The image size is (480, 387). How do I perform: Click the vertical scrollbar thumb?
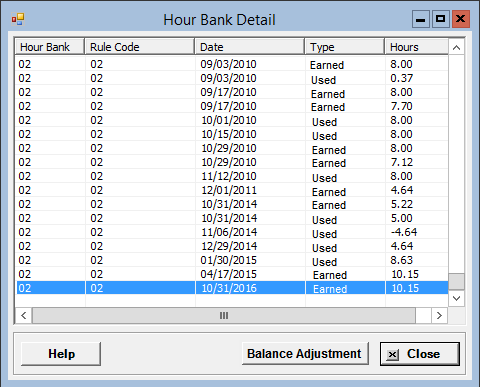coord(456,282)
